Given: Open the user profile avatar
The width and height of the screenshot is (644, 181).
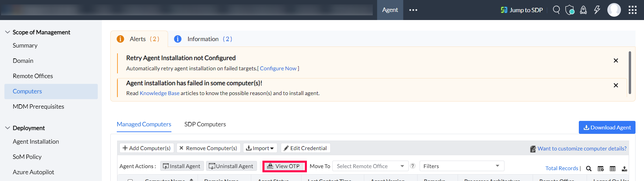Looking at the screenshot, I should 614,10.
